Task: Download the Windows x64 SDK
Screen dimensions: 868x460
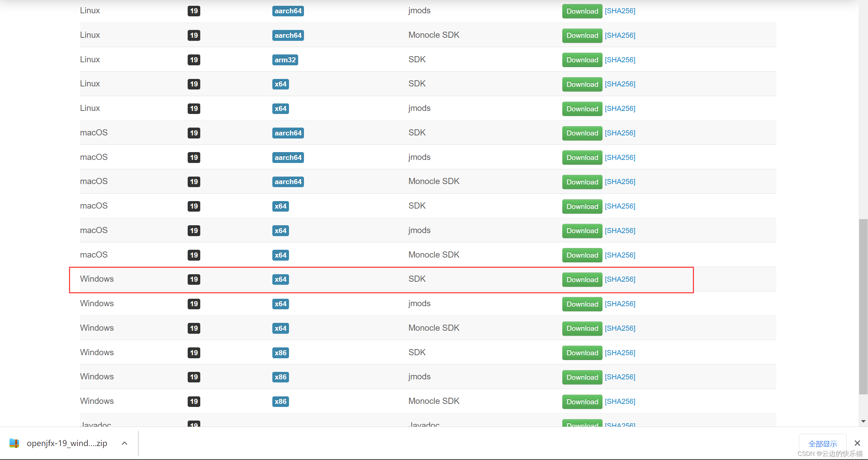Action: tap(582, 280)
